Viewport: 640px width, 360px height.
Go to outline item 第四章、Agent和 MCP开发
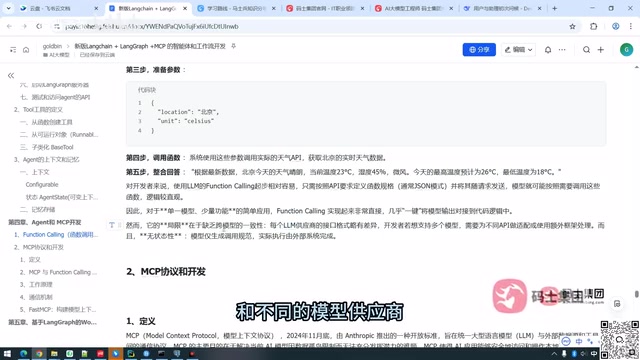[x=45, y=222]
